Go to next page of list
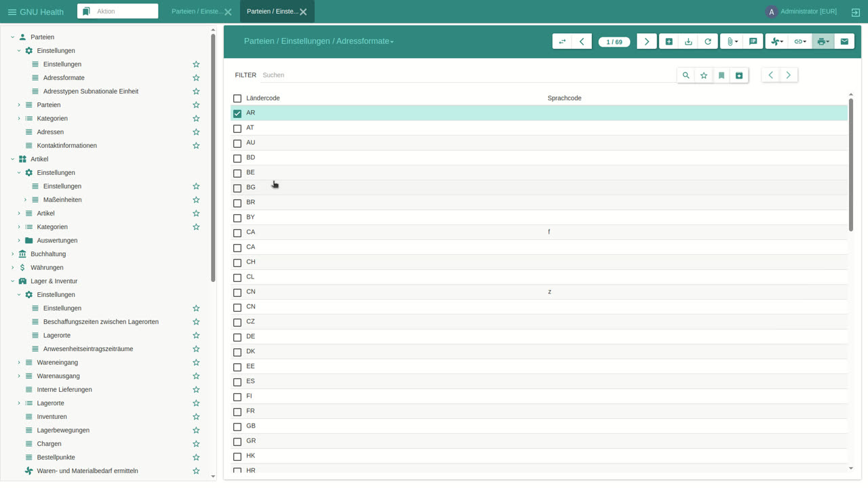Viewport: 868px width, 488px height. click(789, 75)
